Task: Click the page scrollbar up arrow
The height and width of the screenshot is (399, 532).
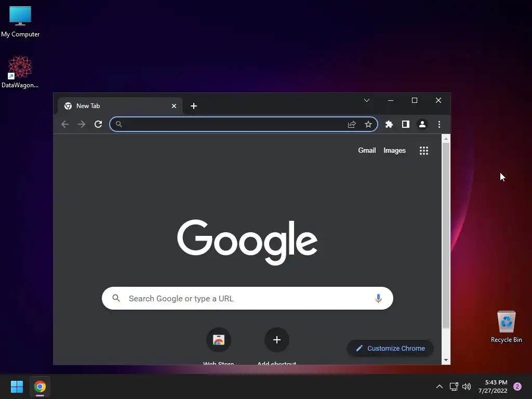Action: (446, 139)
